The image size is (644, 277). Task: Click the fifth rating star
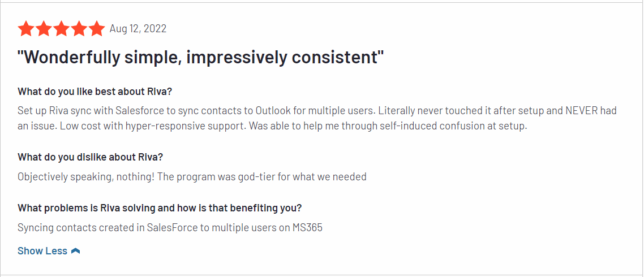[96, 28]
